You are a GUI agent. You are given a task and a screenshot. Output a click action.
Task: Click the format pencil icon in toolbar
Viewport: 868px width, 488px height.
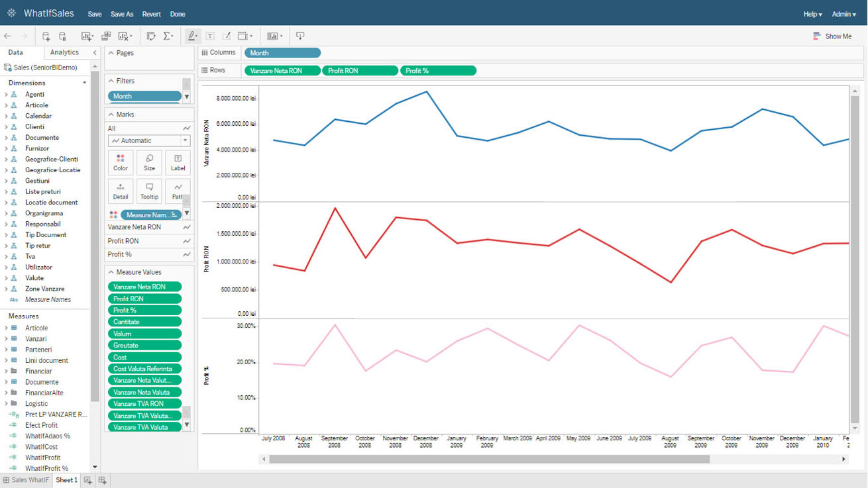coord(227,36)
